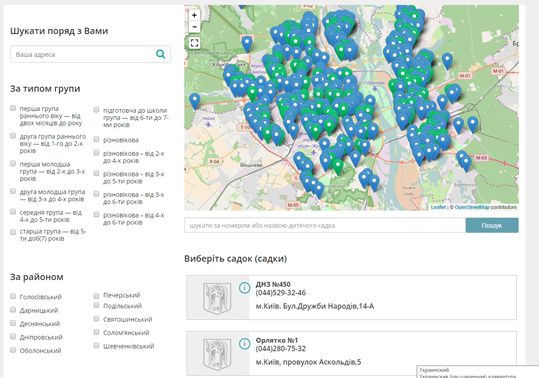This screenshot has height=378, width=539.
Task: Click the Пошук search button
Action: pyautogui.click(x=492, y=225)
